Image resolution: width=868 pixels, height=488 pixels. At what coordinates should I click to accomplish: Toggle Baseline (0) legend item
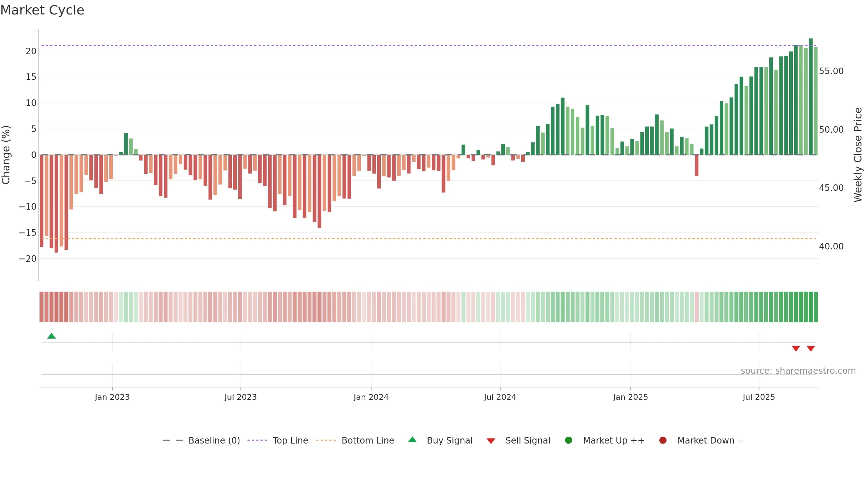[x=201, y=440]
